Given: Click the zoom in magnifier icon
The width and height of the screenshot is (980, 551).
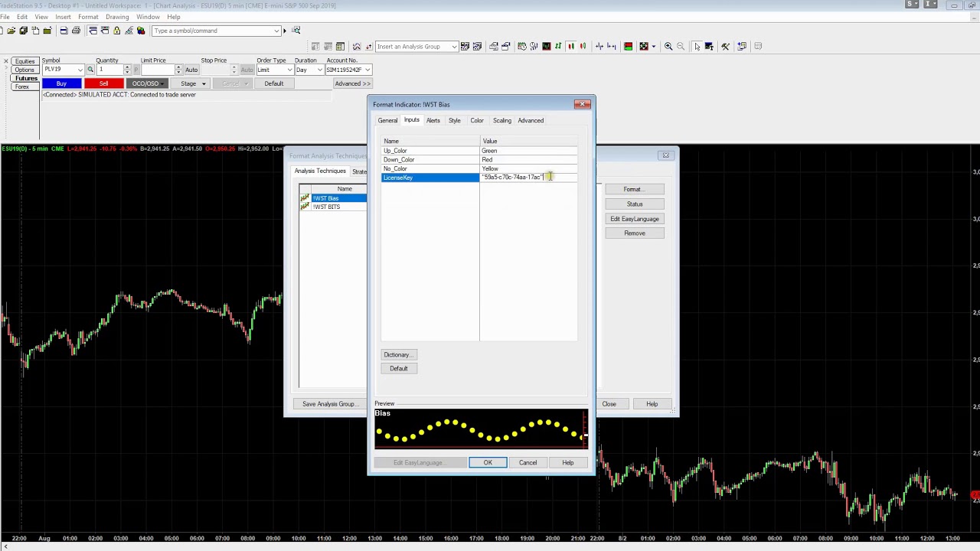Looking at the screenshot, I should click(668, 46).
